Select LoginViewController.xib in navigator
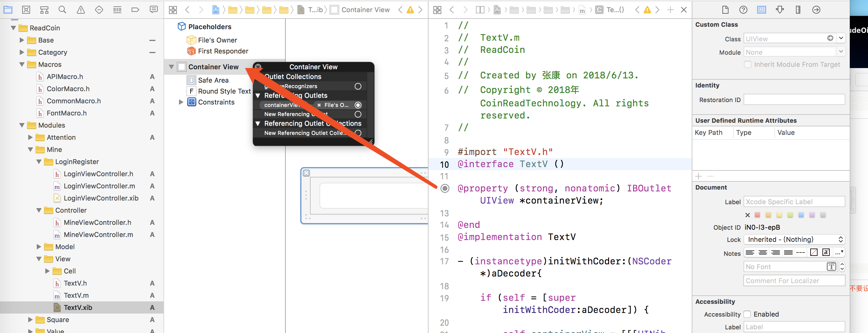Image resolution: width=868 pixels, height=333 pixels. point(101,198)
